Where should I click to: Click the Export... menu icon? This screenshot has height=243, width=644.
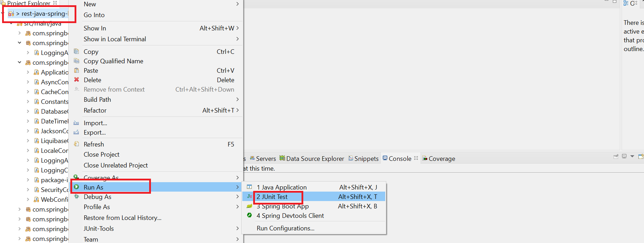pyautogui.click(x=76, y=133)
